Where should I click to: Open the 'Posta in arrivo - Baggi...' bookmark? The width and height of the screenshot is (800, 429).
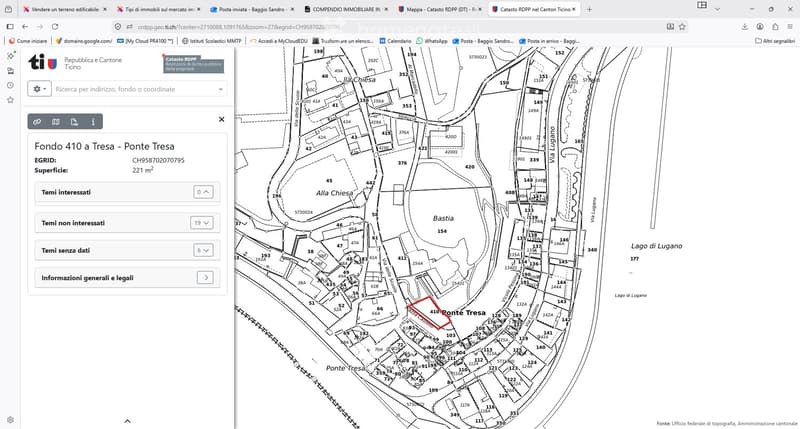tap(549, 41)
